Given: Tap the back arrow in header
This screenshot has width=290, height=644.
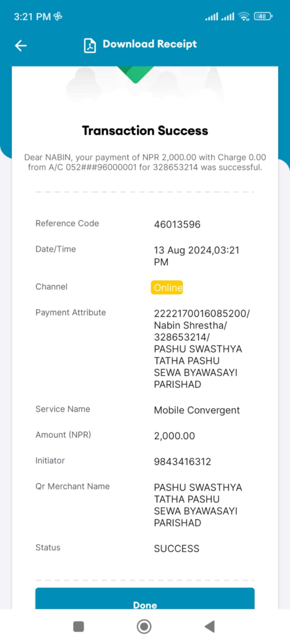Looking at the screenshot, I should [21, 46].
